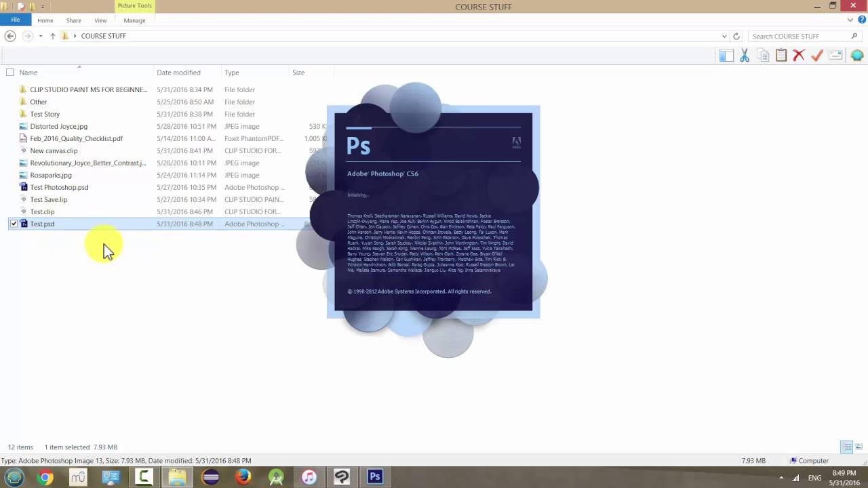Screen dimensions: 868x488
Task: Click the scissors Cut icon in the toolbar
Action: tap(745, 56)
